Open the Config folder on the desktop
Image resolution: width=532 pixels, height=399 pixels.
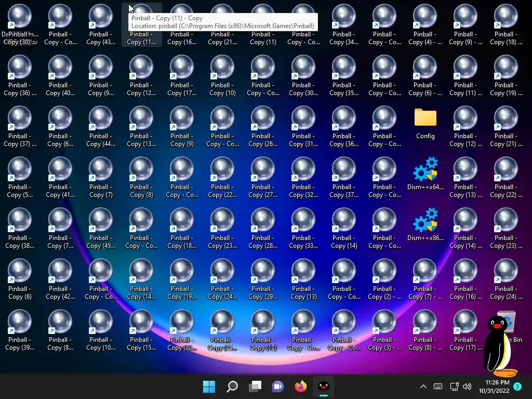425,123
